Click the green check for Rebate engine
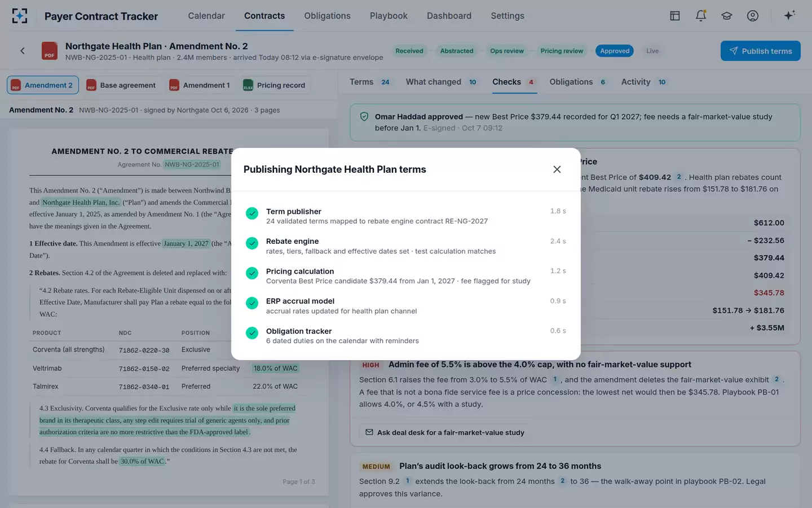The image size is (812, 508). click(x=252, y=243)
